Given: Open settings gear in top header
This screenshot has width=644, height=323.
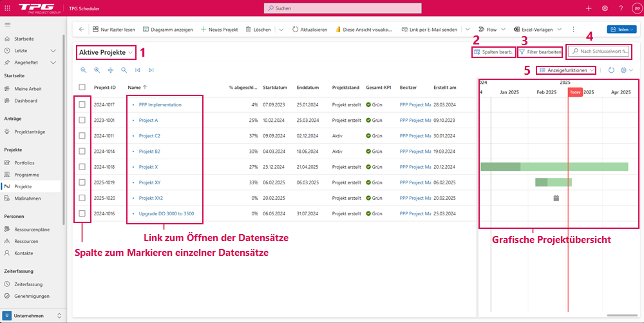Looking at the screenshot, I should tap(605, 8).
